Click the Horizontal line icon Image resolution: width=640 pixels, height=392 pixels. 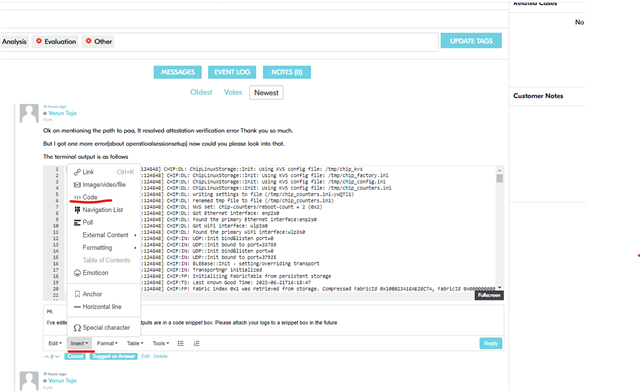77,307
